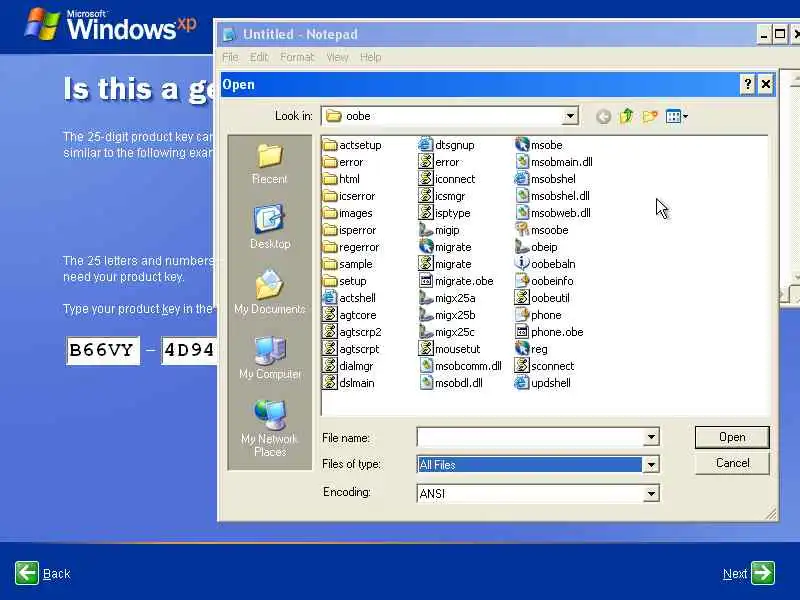Select My Computer in places bar

pos(269,357)
